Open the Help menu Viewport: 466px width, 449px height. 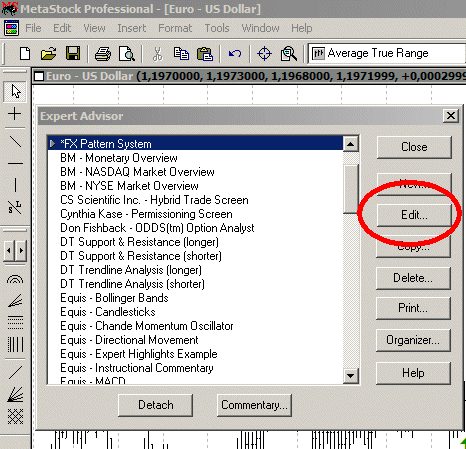tap(302, 28)
